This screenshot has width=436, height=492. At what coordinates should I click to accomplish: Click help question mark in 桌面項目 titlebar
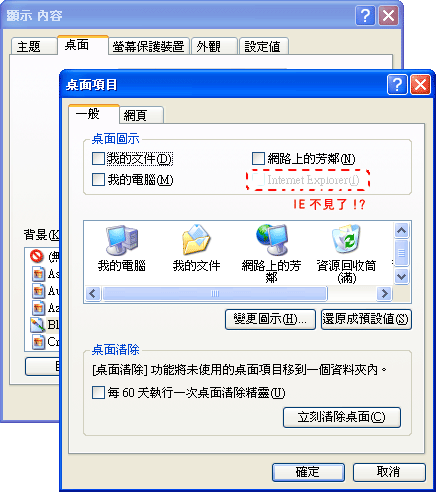pyautogui.click(x=397, y=85)
